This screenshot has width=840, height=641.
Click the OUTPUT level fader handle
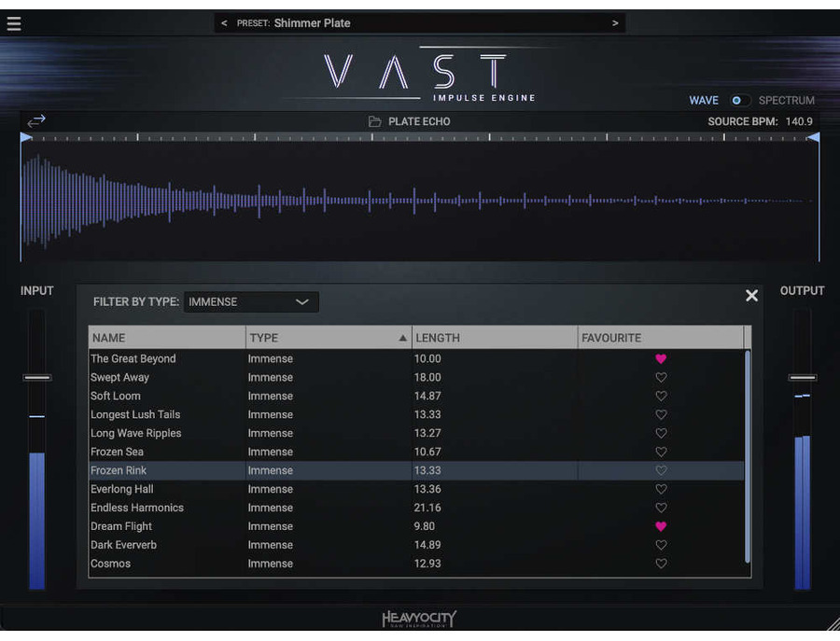pos(803,378)
